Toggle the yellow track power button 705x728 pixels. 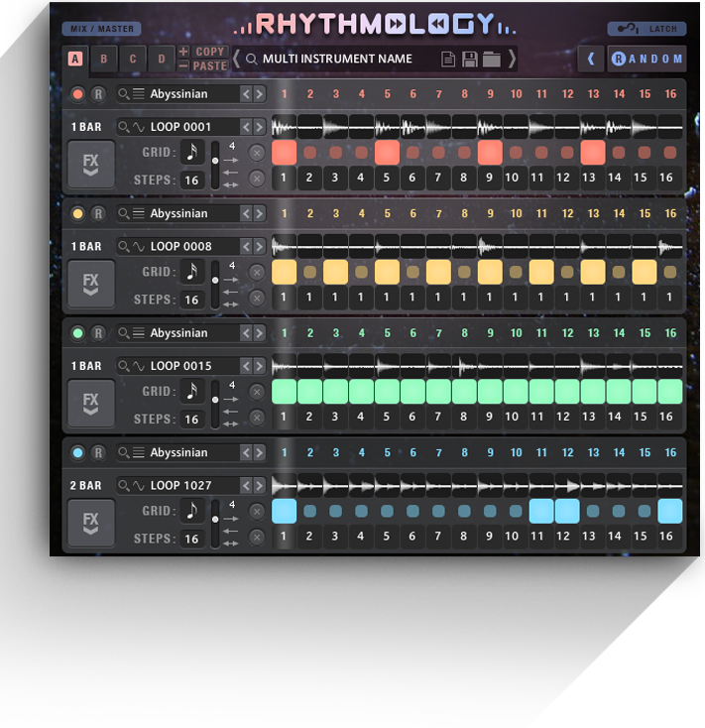(78, 213)
